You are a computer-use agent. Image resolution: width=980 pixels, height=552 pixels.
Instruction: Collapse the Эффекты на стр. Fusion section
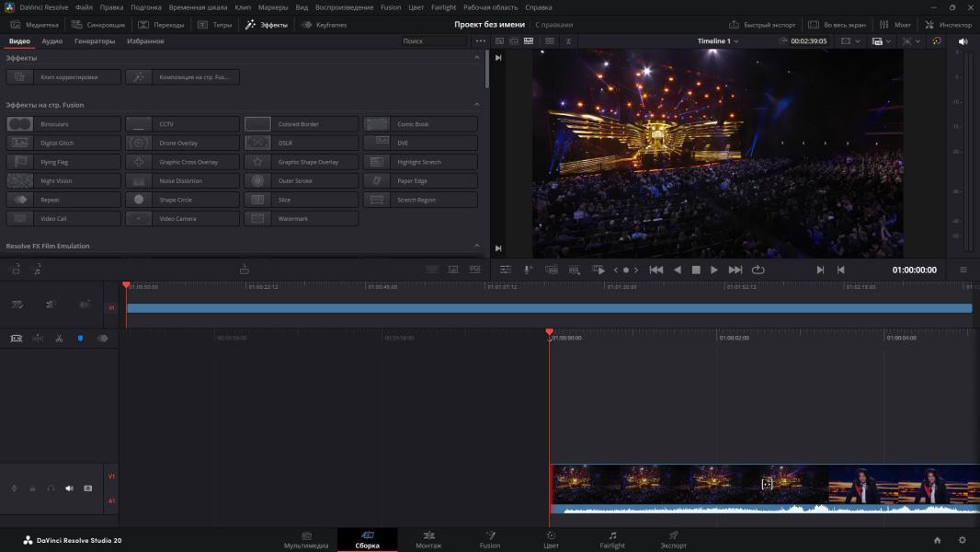(476, 105)
